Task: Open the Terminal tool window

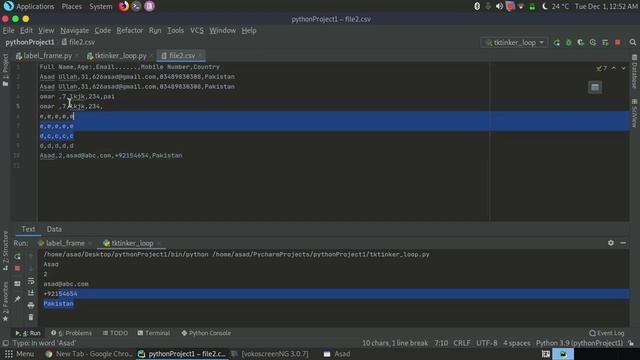Action: pyautogui.click(x=153, y=333)
